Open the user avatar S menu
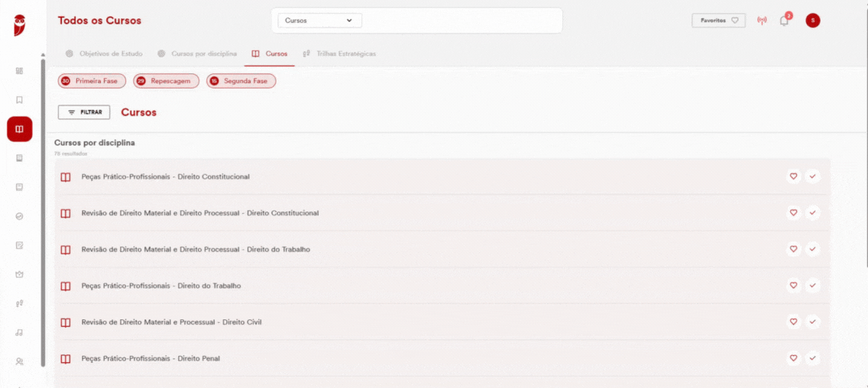The image size is (868, 388). pos(813,21)
